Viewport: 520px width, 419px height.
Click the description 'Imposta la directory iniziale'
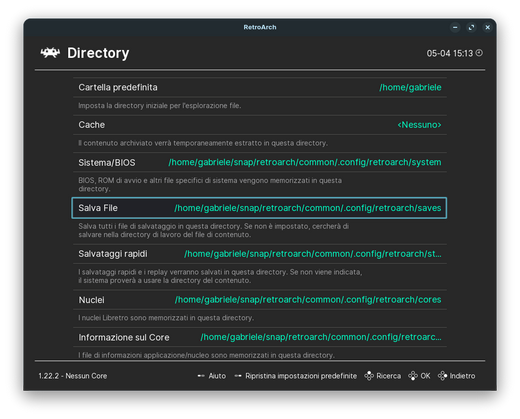click(x=160, y=106)
